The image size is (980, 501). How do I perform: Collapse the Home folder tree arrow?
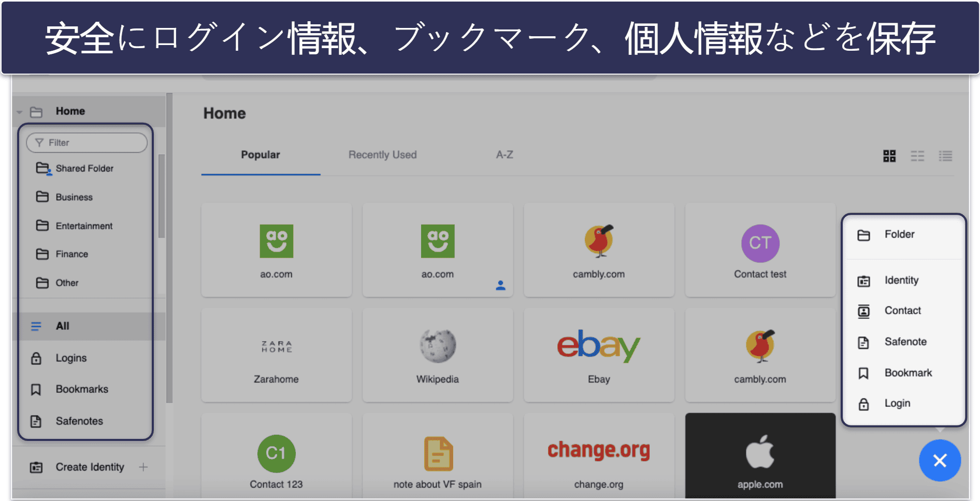click(20, 112)
